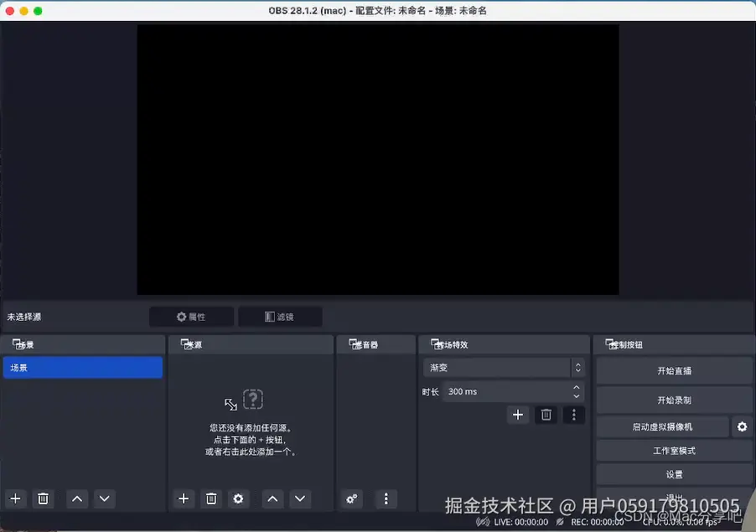Open source properties with the gear icon
756x532 pixels.
point(239,498)
